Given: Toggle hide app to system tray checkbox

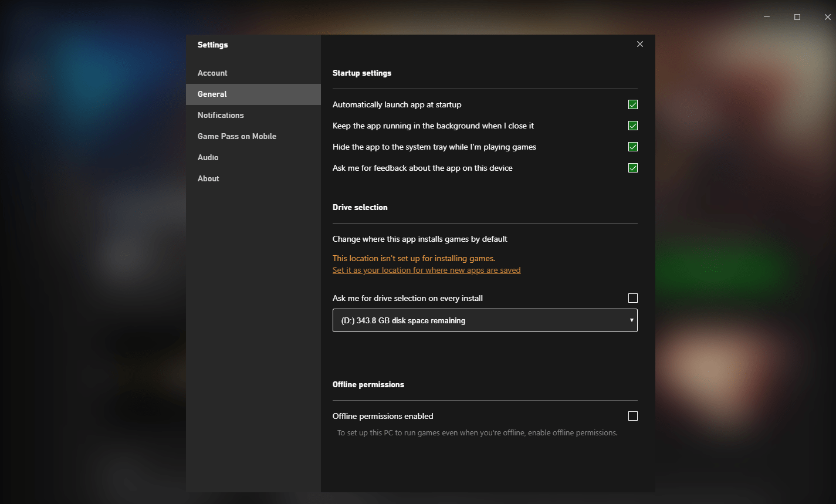Looking at the screenshot, I should pyautogui.click(x=632, y=147).
